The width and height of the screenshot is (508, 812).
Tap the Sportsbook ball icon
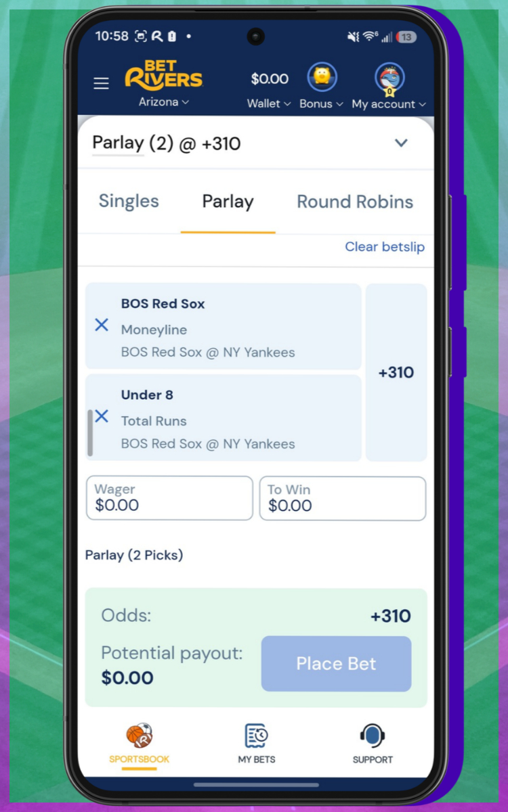point(140,736)
